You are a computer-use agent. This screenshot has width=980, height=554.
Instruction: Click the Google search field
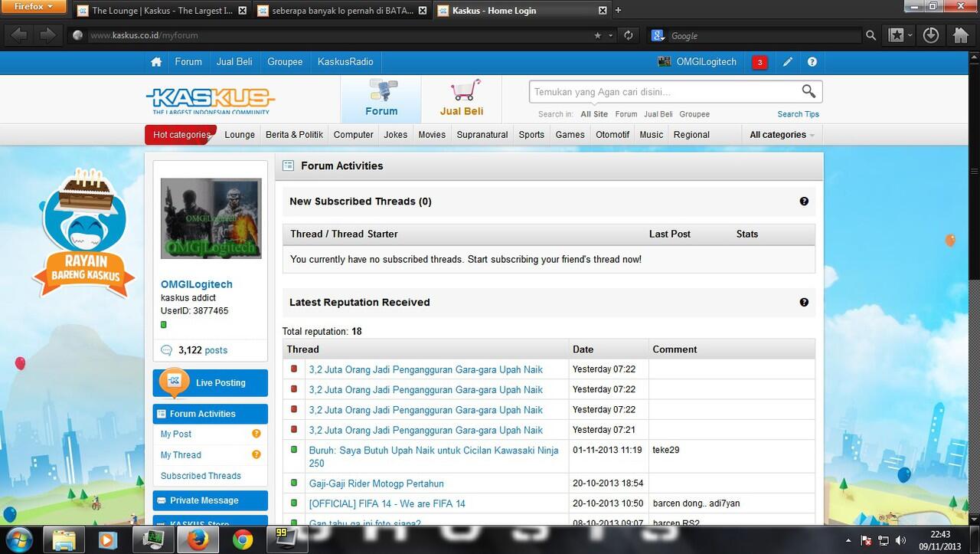(764, 35)
